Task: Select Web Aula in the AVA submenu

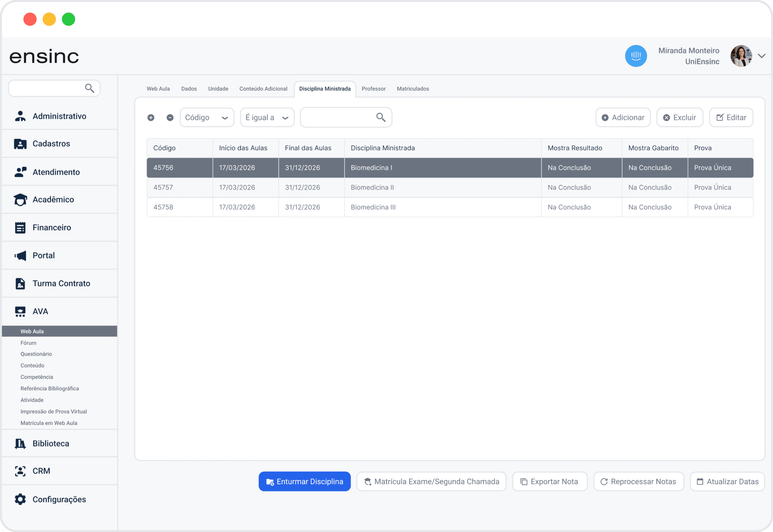Action: [x=59, y=331]
